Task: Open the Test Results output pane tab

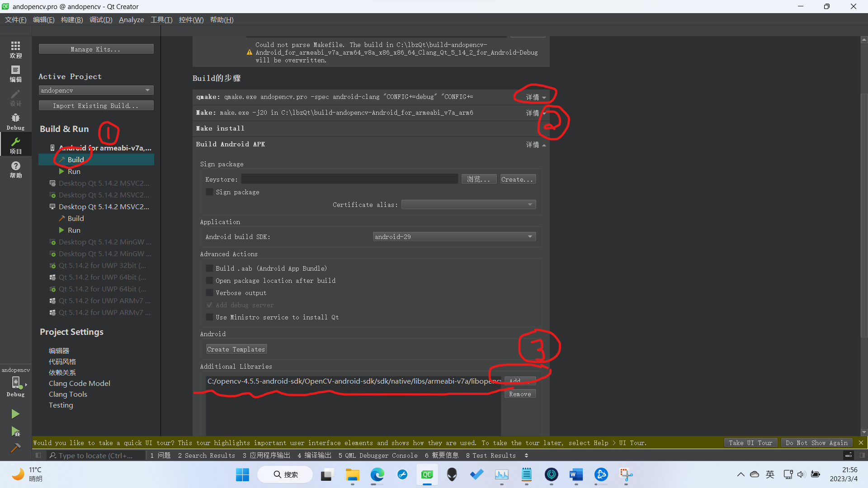Action: (x=491, y=455)
